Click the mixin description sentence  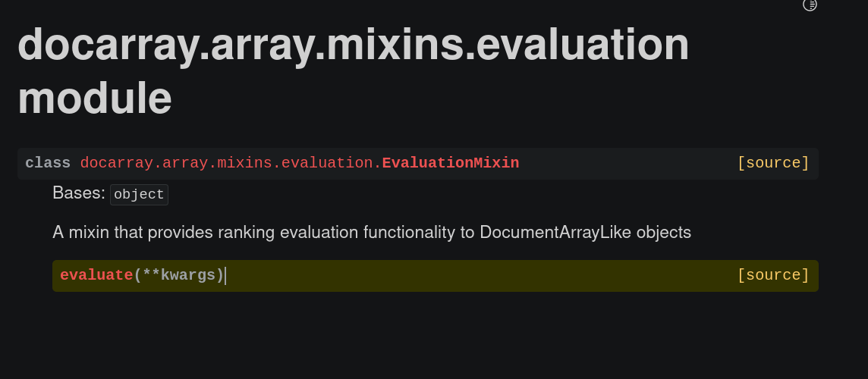(x=372, y=233)
